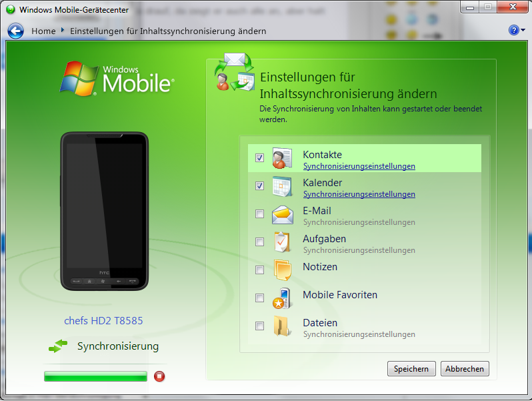Viewport: 532px width, 401px height.
Task: Click the green sync arrows icon
Action: pyautogui.click(x=58, y=346)
